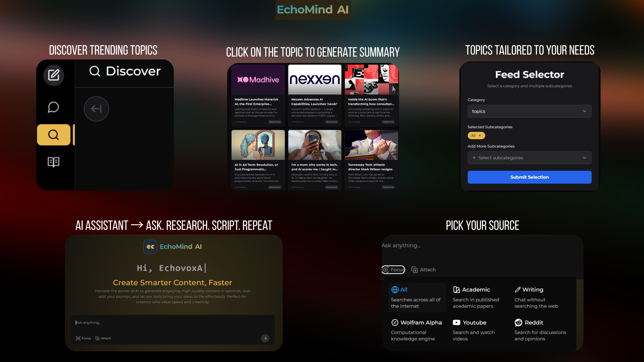644x362 pixels.
Task: Open the library book sidebar icon
Action: (x=53, y=162)
